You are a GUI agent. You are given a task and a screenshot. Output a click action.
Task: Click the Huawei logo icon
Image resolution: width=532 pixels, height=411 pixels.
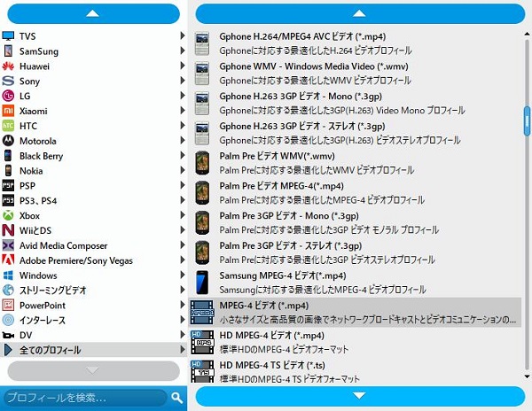[8, 66]
